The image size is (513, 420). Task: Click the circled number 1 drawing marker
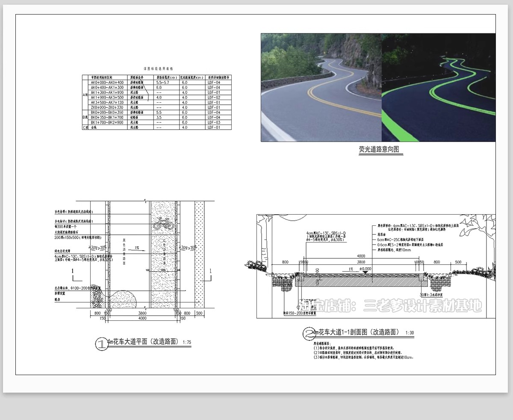pos(102,344)
